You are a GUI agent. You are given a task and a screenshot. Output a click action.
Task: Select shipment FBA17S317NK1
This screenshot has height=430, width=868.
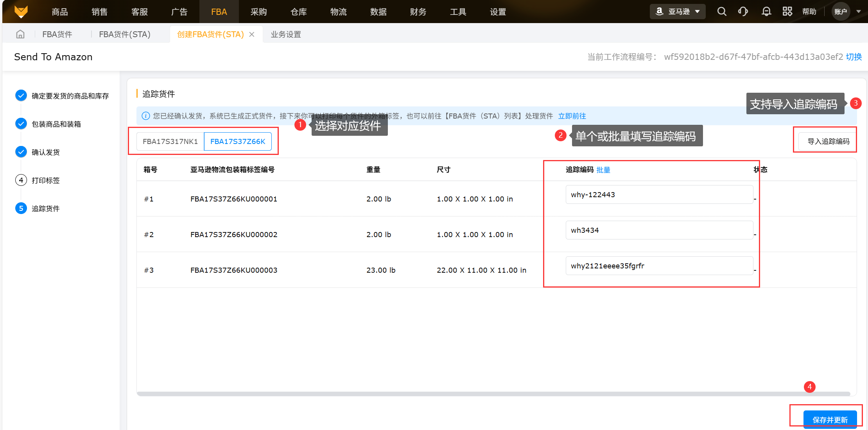pos(170,141)
